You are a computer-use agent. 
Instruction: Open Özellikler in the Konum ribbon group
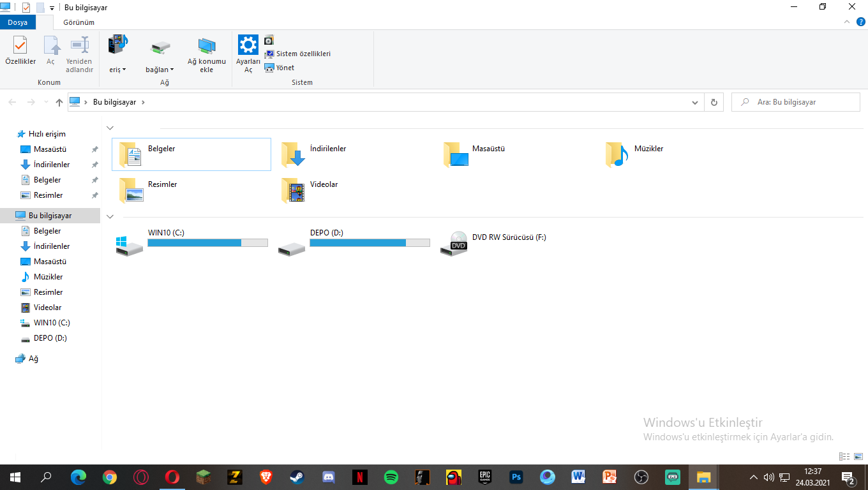(20, 50)
